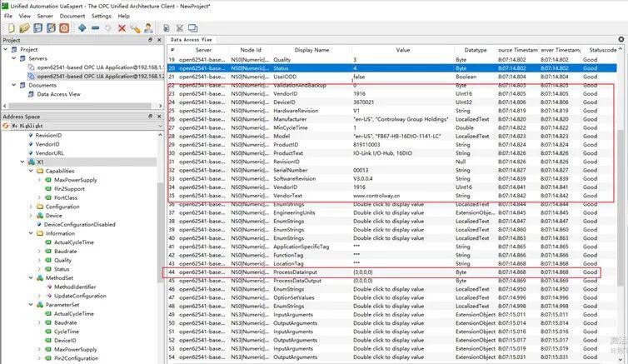
Task: Click the red X Disconnect icon
Action: click(x=122, y=28)
